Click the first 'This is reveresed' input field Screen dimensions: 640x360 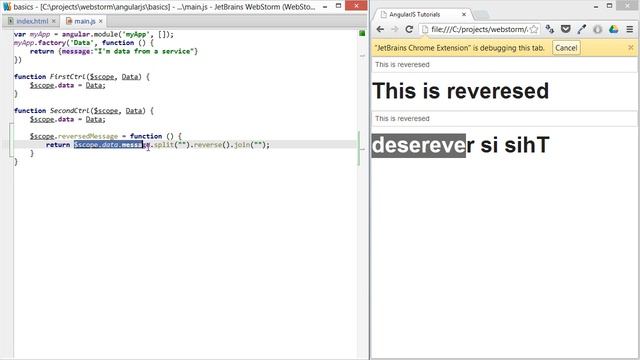click(504, 64)
